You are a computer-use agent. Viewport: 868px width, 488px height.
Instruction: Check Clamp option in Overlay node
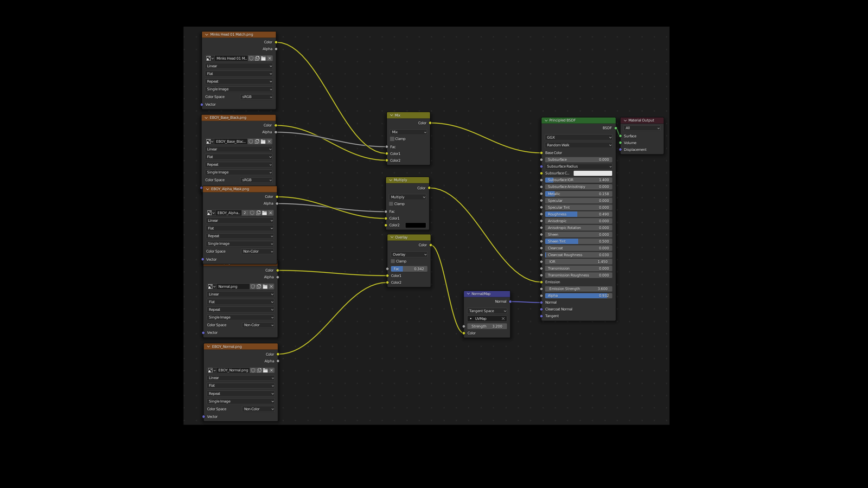[393, 261]
